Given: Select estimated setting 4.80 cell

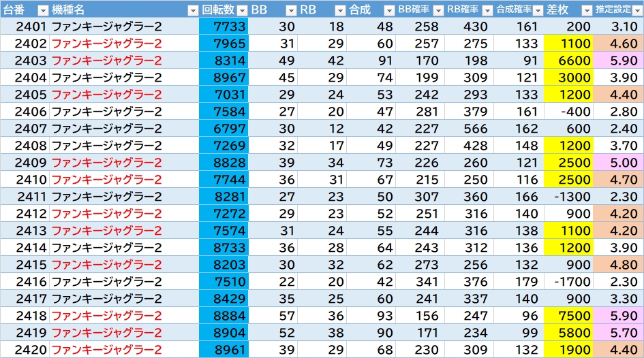Looking at the screenshot, I should coord(619,265).
